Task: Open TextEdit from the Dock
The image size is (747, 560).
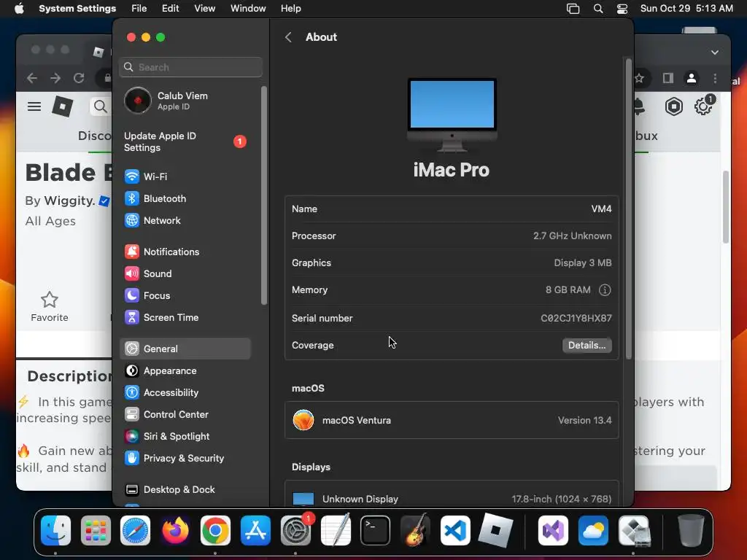Action: tap(336, 530)
